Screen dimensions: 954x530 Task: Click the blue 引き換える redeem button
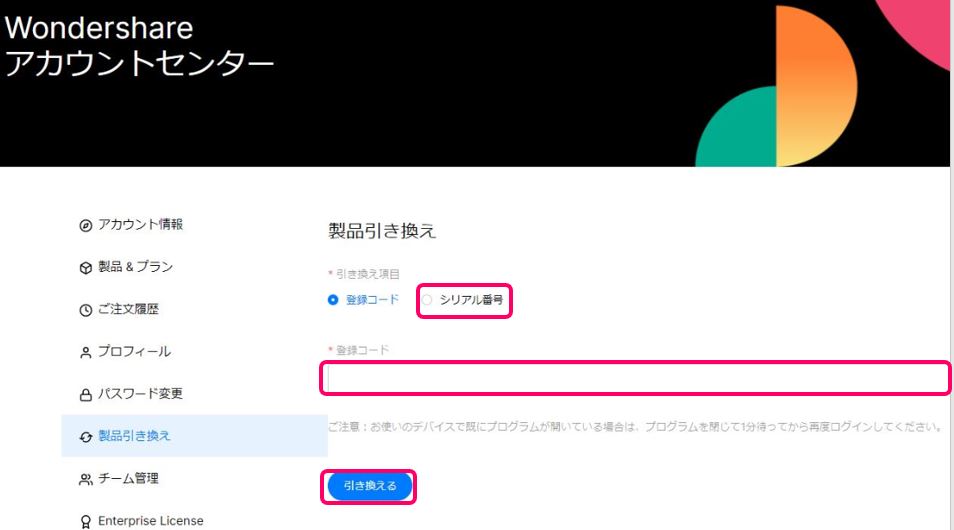coord(370,486)
